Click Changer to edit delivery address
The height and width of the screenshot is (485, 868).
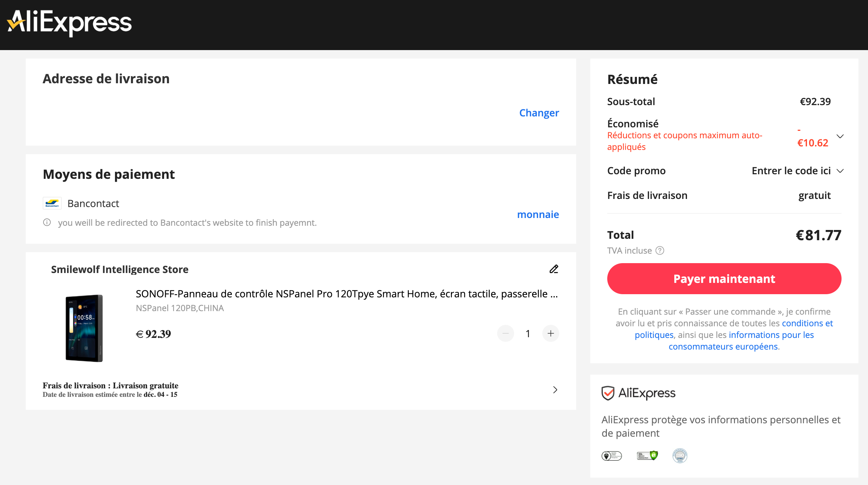point(539,113)
